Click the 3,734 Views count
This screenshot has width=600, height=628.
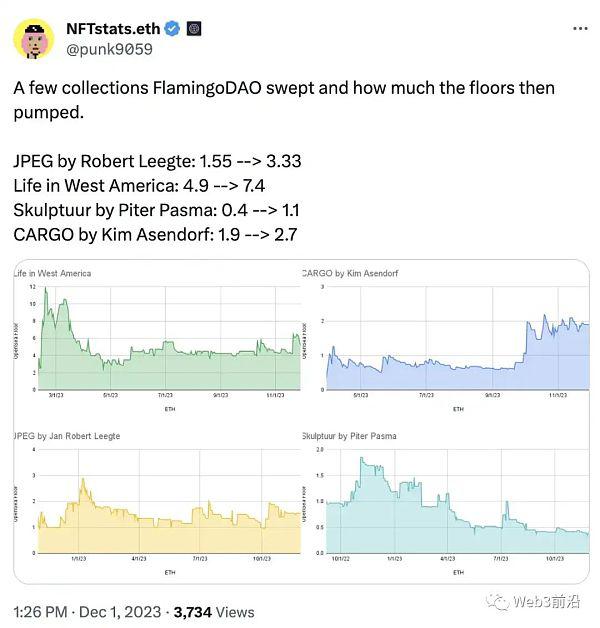click(x=214, y=612)
